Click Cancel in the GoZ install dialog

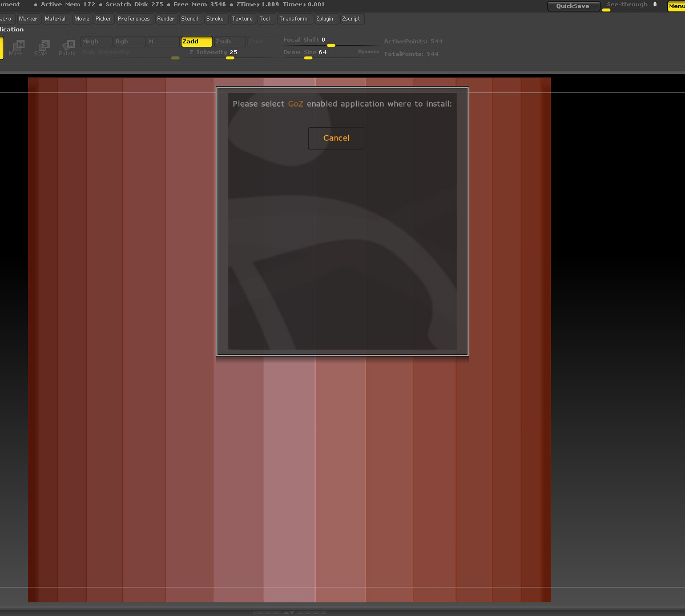tap(336, 138)
